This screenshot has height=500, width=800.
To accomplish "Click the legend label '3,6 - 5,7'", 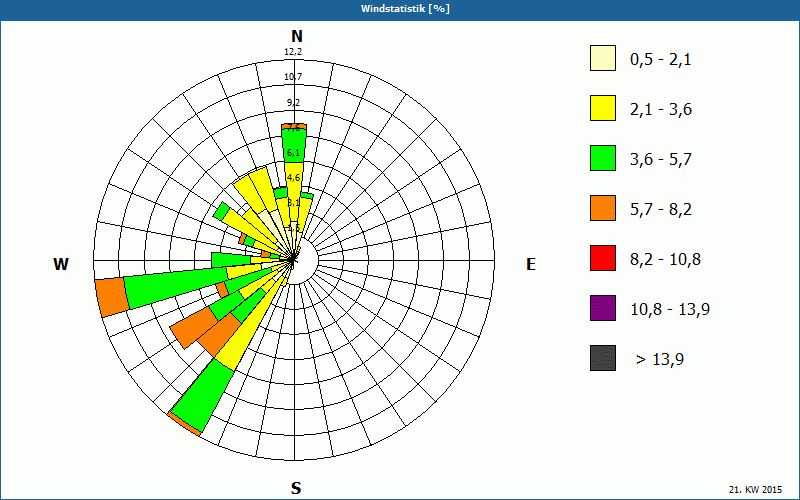I will tap(661, 160).
